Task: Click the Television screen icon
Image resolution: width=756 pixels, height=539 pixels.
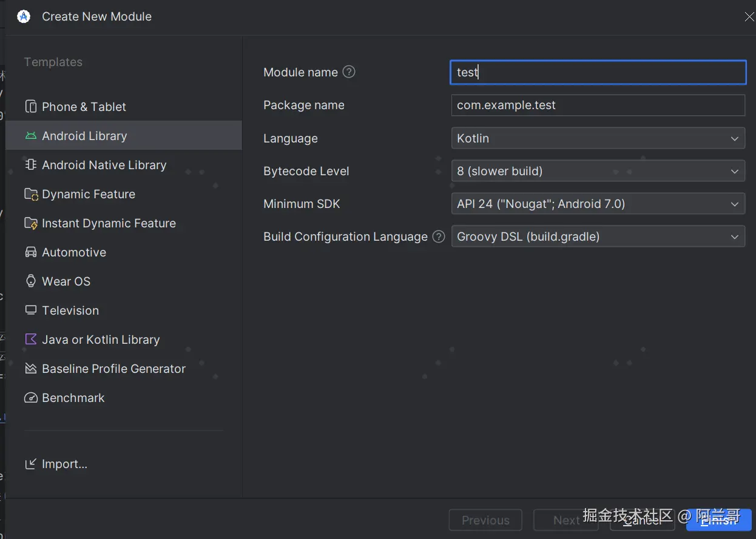Action: (30, 310)
